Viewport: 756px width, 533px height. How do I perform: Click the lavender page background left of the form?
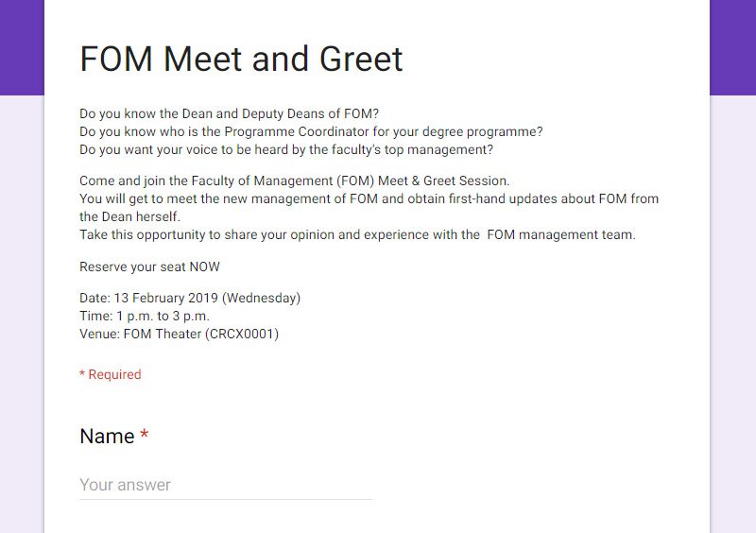(x=22, y=314)
